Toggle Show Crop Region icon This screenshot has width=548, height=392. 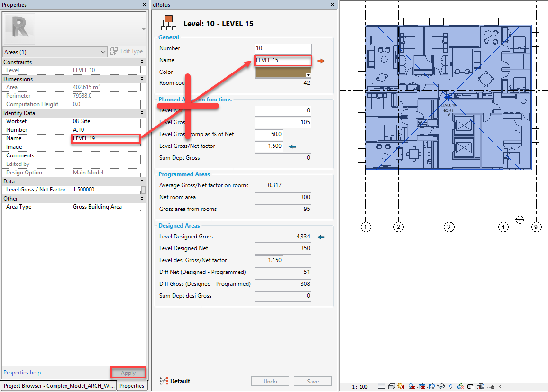click(x=431, y=386)
